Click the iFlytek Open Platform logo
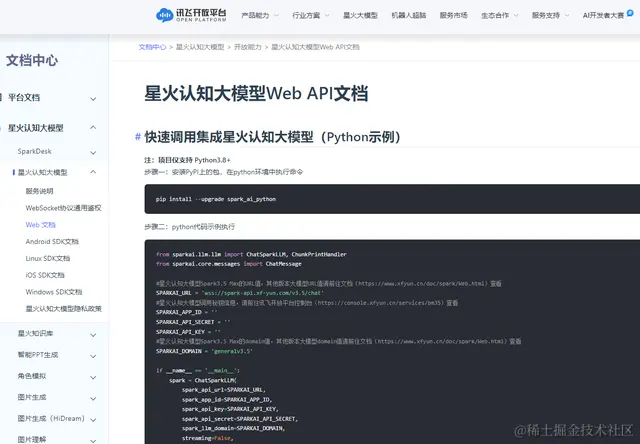Image resolution: width=640 pixels, height=444 pixels. 191,15
